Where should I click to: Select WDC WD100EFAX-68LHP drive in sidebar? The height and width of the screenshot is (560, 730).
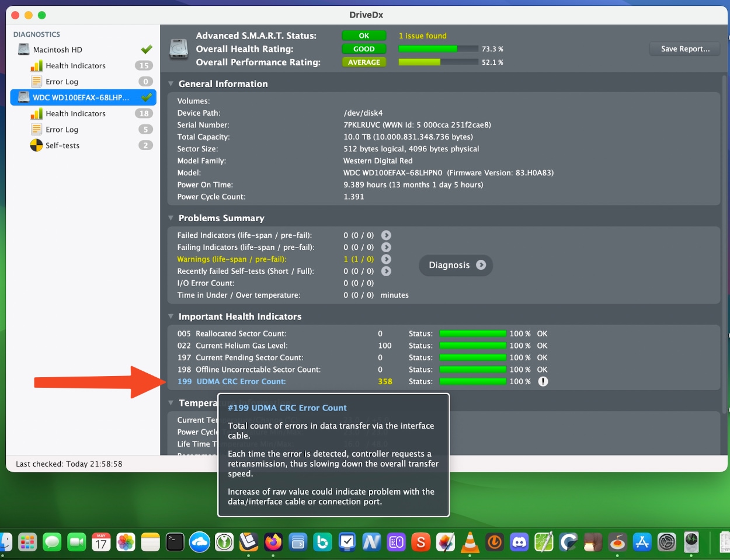84,98
